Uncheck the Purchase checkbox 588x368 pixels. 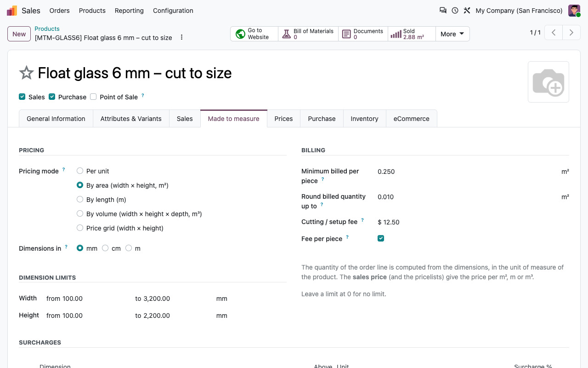(52, 97)
